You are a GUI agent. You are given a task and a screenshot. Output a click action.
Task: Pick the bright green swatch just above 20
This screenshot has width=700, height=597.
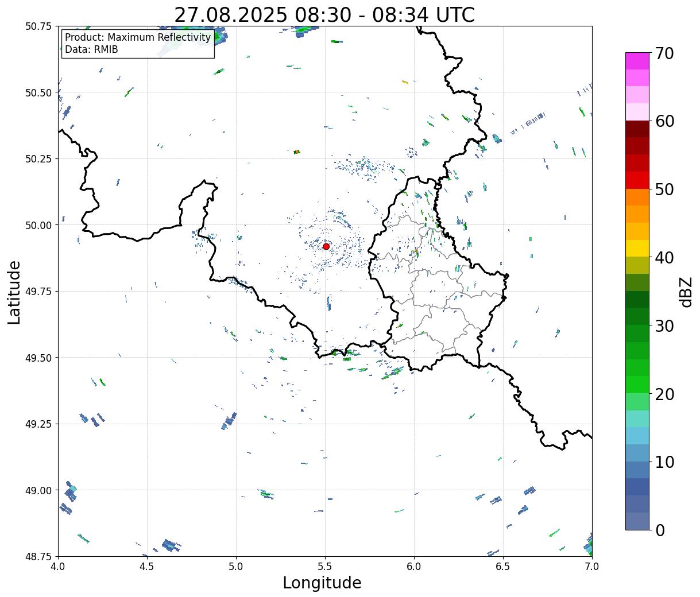coord(637,385)
